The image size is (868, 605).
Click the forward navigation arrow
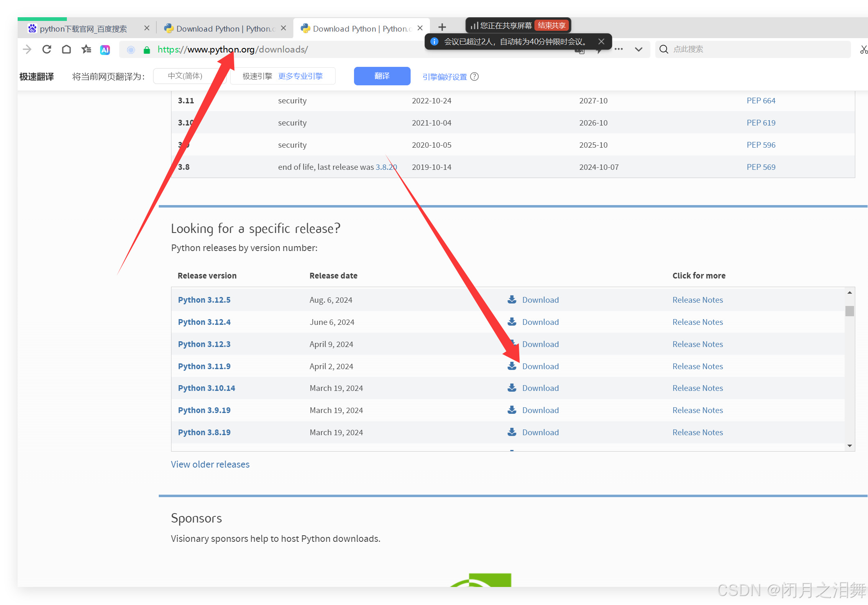(27, 50)
